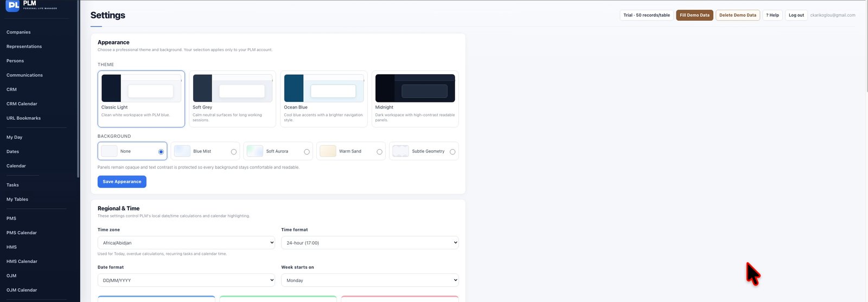Click the Subtle Geometry pattern swatch
The image size is (868, 302).
click(401, 151)
